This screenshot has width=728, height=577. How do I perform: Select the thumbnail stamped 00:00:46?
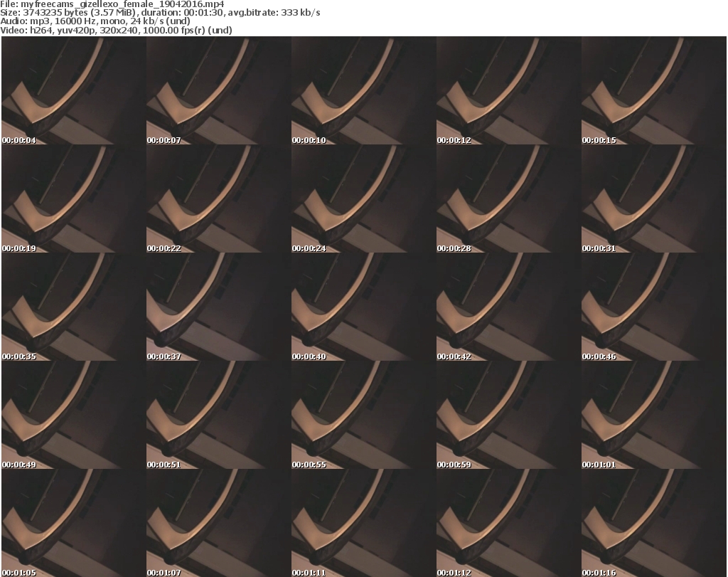tap(654, 307)
